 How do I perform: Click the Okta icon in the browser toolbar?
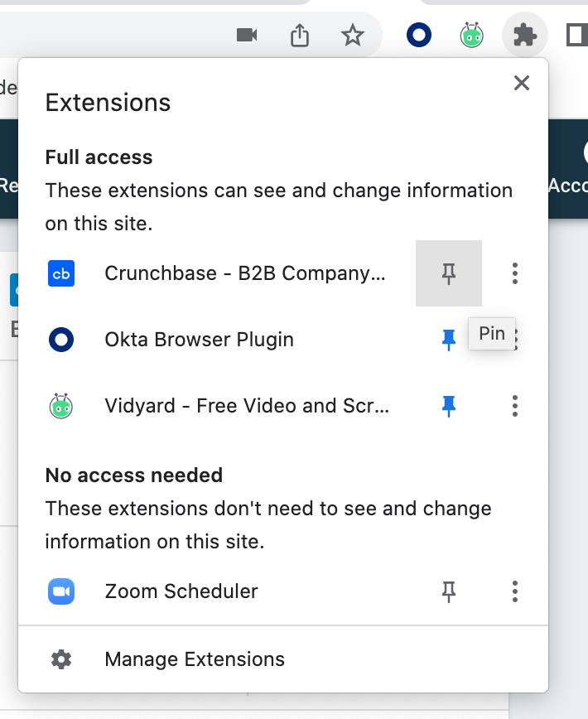click(418, 35)
